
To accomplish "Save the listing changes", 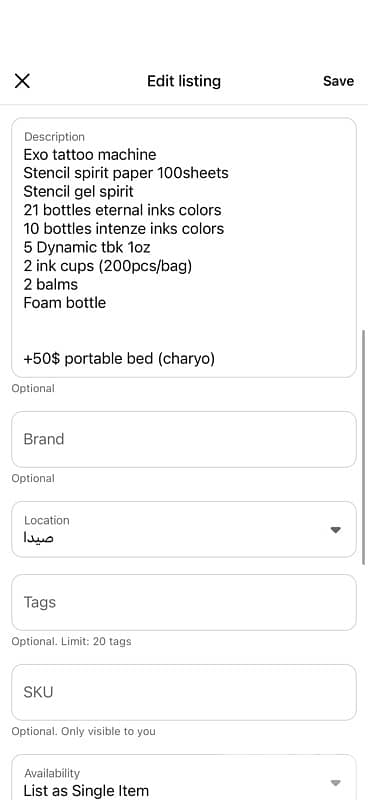I will 338,81.
